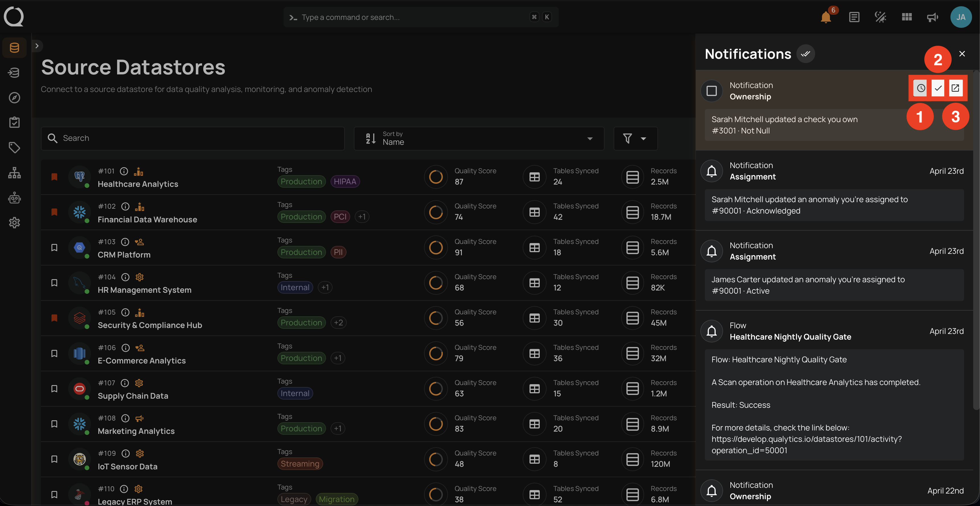Open the qualytics.io activity link in Flow notification
This screenshot has width=980, height=506.
[x=807, y=445]
